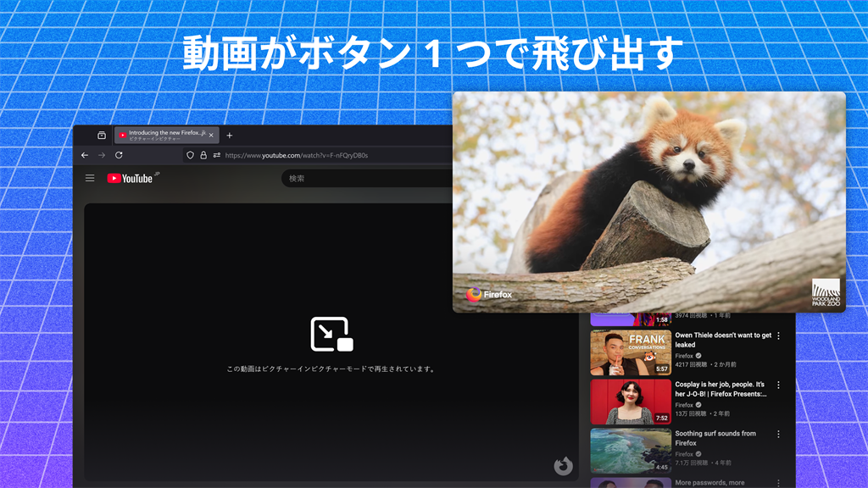Open tracking protection shield icon

coord(190,156)
